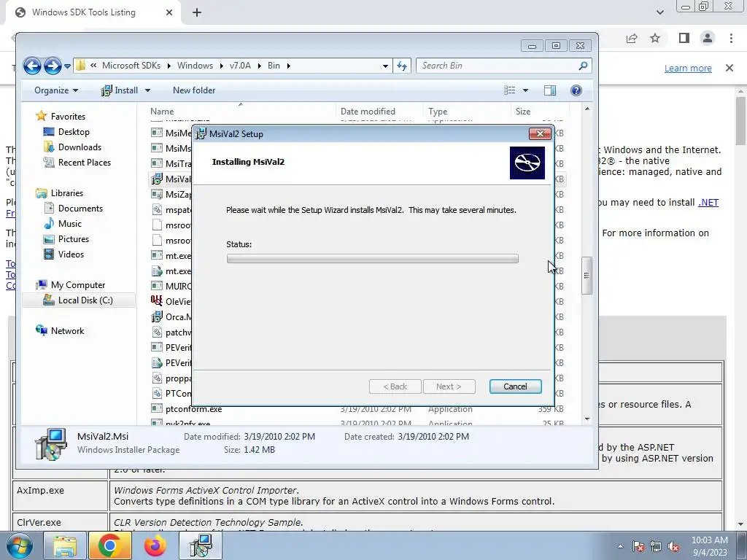Click the disabled Back button in setup
Image resolution: width=747 pixels, height=560 pixels.
(395, 386)
